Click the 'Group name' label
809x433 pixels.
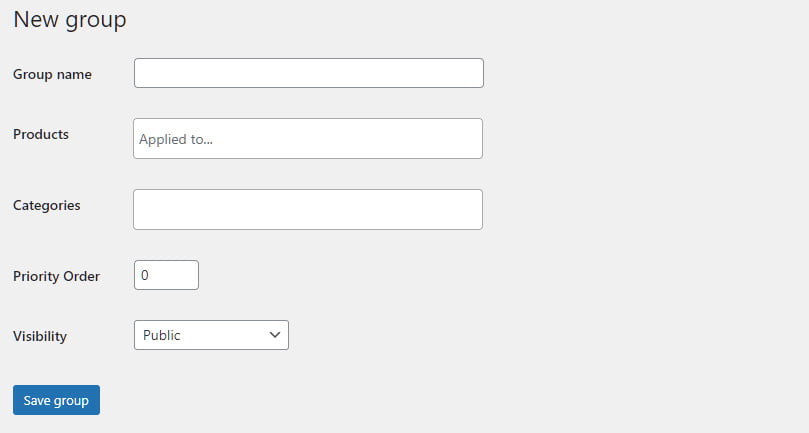[x=52, y=74]
